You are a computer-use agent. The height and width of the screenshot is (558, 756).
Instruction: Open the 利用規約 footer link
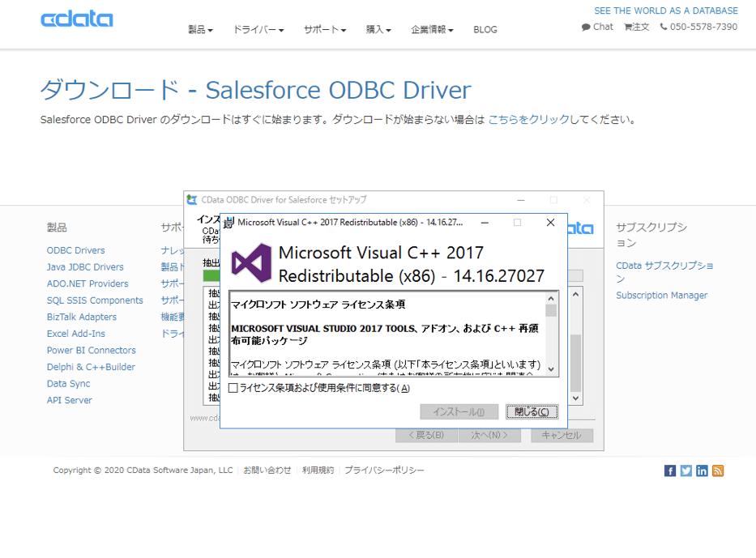click(x=318, y=471)
